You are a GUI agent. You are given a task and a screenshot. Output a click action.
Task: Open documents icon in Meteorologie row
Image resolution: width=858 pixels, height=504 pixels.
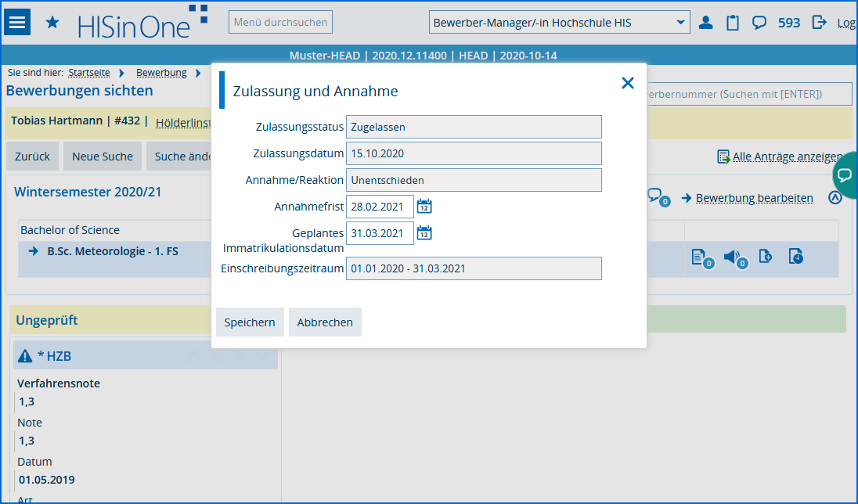click(x=702, y=258)
